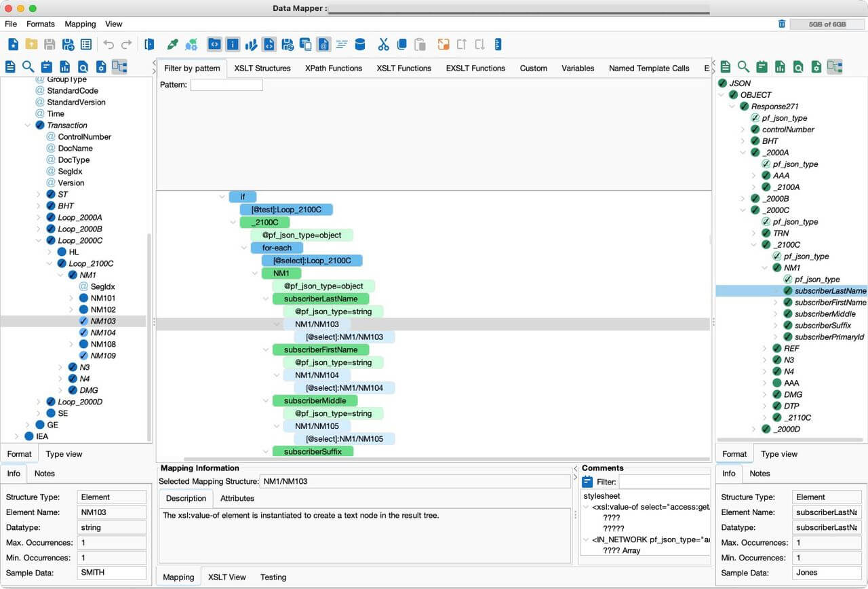868x589 pixels.
Task: Collapse the Loop_2100C node in left tree
Action: 50,263
